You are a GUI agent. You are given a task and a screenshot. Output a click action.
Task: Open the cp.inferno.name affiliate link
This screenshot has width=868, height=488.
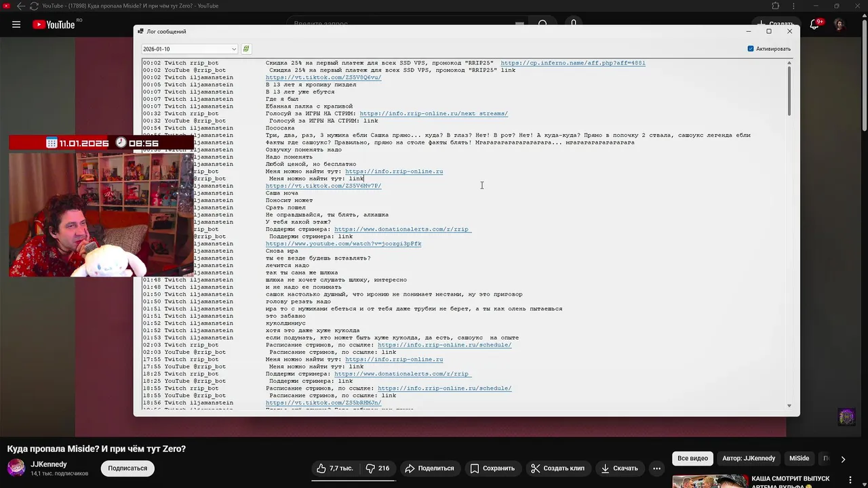572,63
